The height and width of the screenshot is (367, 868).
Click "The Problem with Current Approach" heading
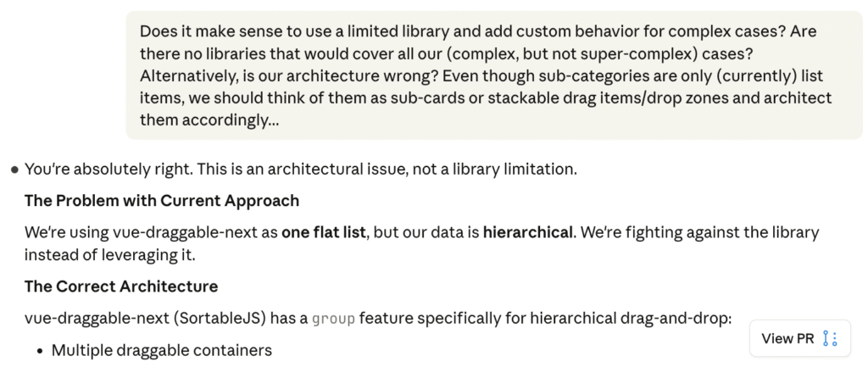(x=162, y=201)
